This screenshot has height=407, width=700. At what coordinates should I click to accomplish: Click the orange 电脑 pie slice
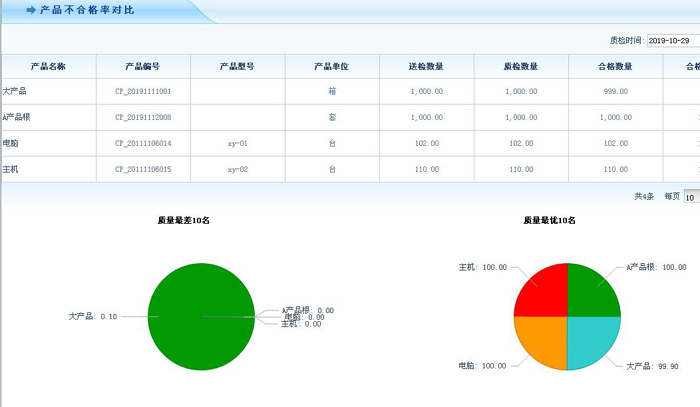click(542, 342)
